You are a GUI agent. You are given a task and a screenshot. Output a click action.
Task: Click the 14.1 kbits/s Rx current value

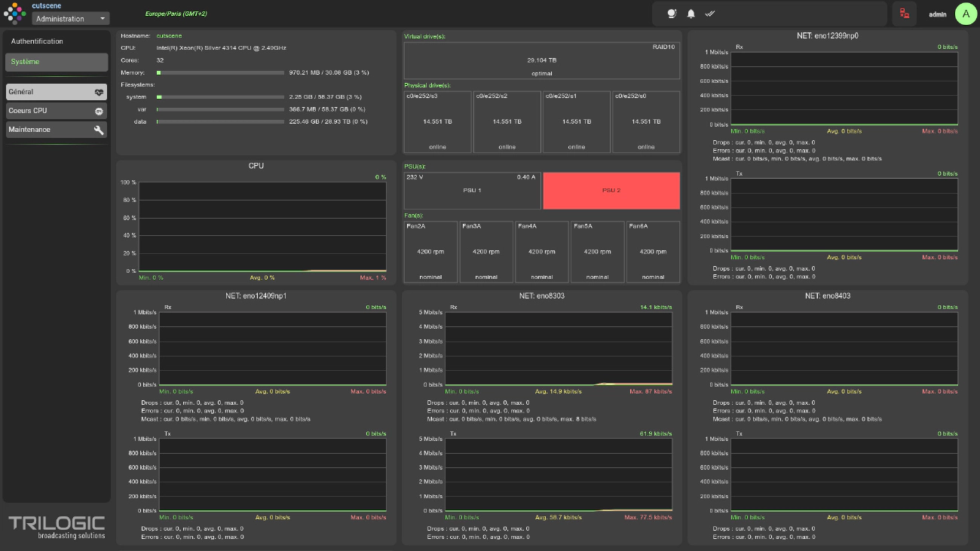pyautogui.click(x=657, y=307)
